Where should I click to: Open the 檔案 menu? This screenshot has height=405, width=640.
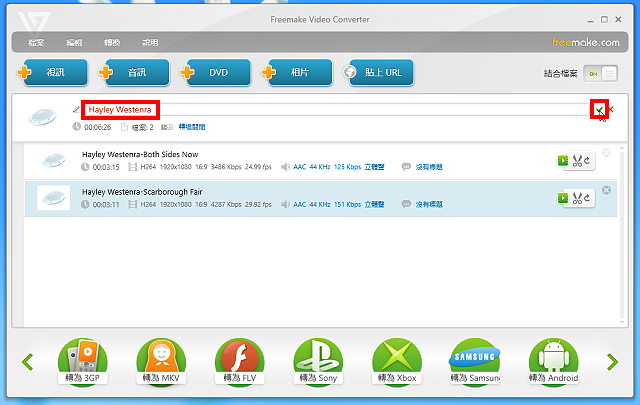[36, 42]
